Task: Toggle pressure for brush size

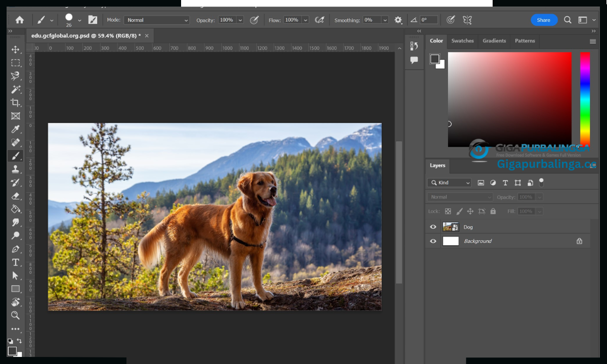Action: click(451, 20)
